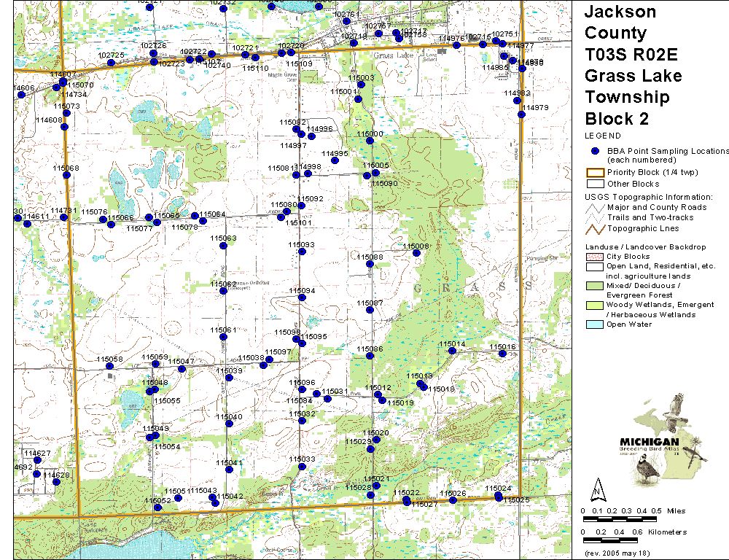Click the Priority Block legend box
Viewport: 729px width, 560px height.
tap(595, 173)
